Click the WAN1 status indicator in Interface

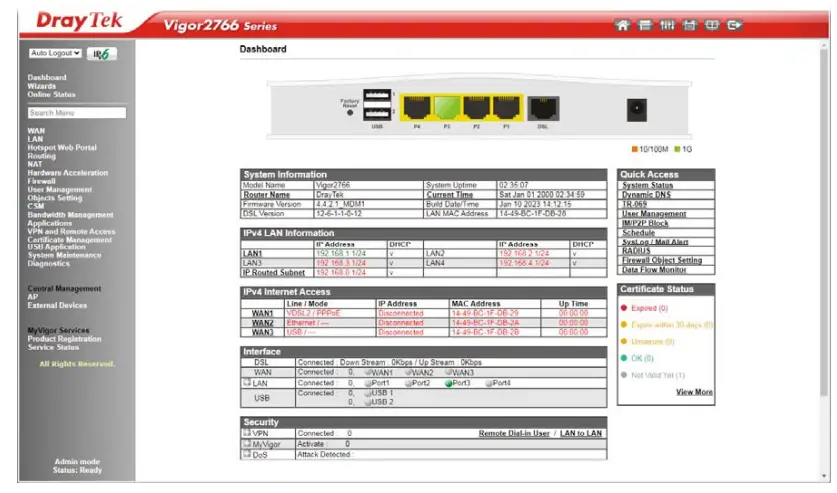368,372
